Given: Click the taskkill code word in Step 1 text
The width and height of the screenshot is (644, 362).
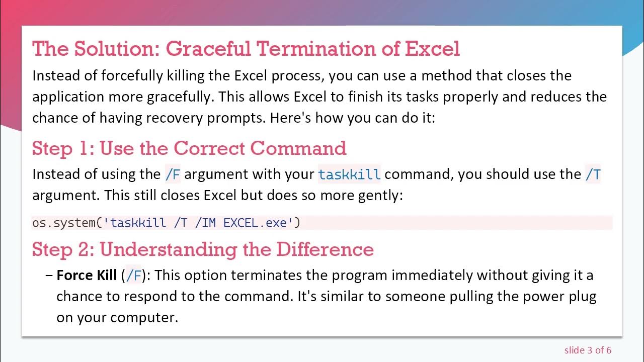Looking at the screenshot, I should point(350,174).
